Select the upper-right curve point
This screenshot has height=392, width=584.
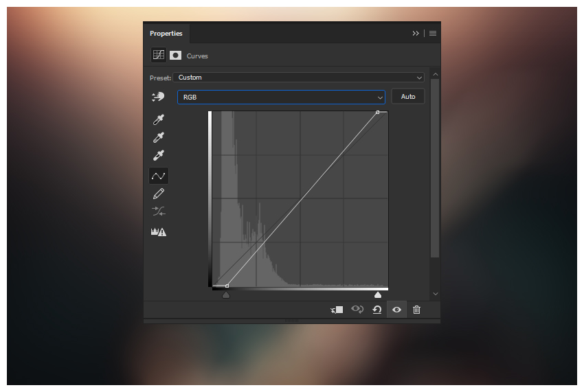click(377, 112)
